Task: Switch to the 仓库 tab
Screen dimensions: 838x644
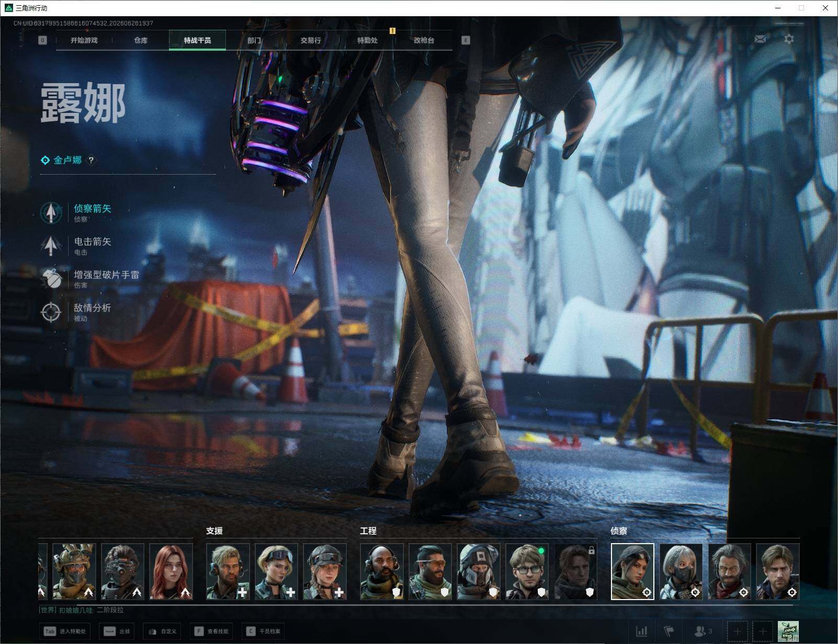Action: pos(141,40)
